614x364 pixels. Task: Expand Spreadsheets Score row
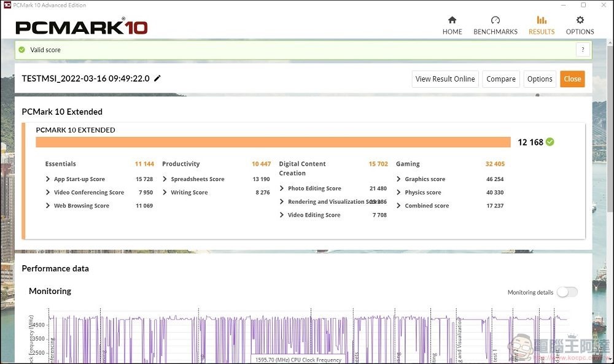(x=165, y=179)
